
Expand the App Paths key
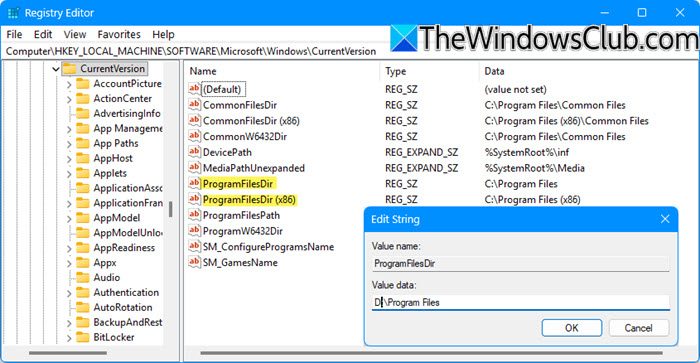(69, 144)
